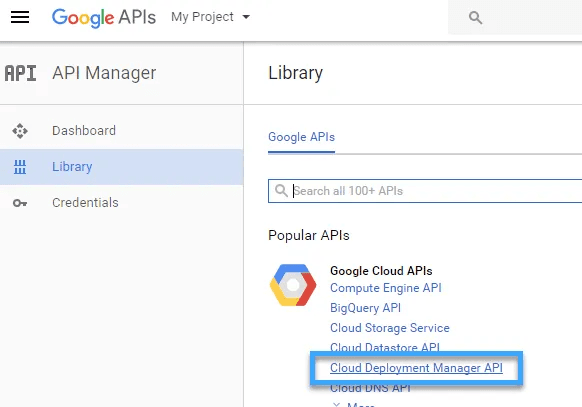Click the Google Cloud Platform hexagon logo

coord(293,285)
